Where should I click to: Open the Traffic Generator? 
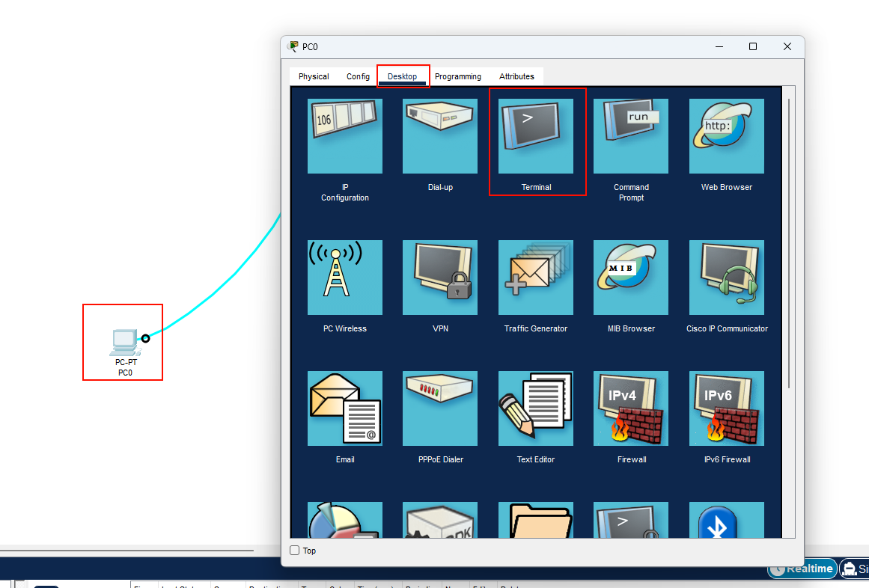click(x=536, y=278)
